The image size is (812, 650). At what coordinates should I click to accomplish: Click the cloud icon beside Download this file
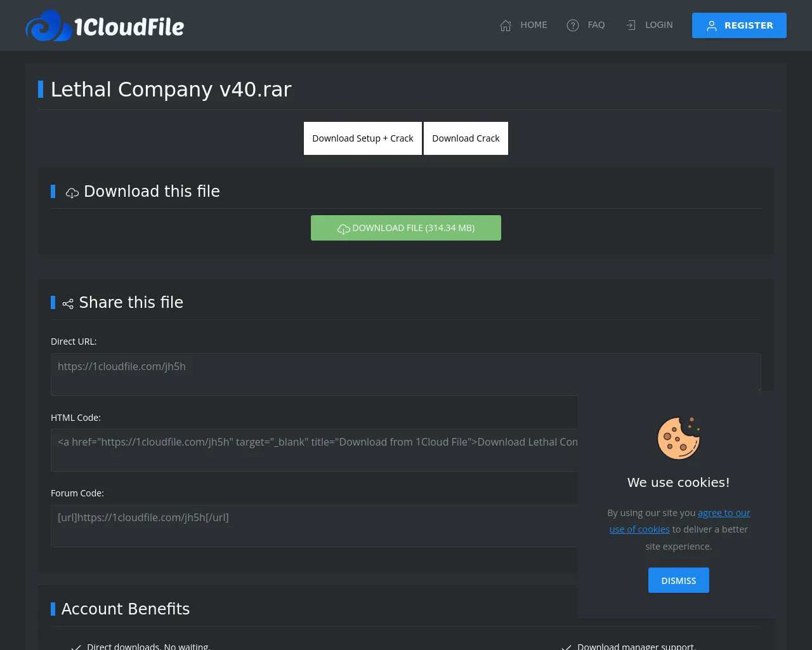72,192
